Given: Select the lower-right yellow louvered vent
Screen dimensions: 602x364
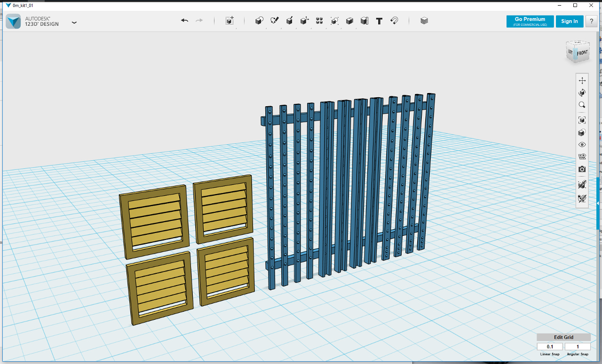Looking at the screenshot, I should 226,271.
